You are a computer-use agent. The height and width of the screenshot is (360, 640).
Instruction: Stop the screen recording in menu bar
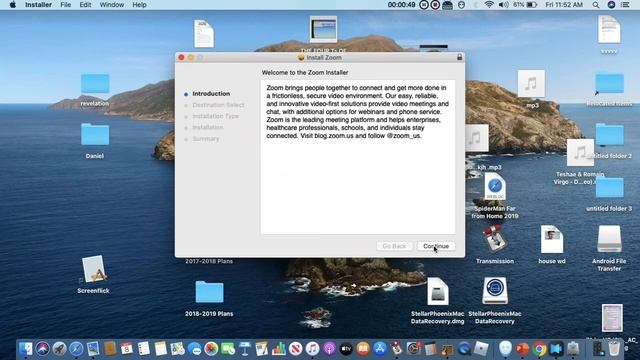pos(435,5)
